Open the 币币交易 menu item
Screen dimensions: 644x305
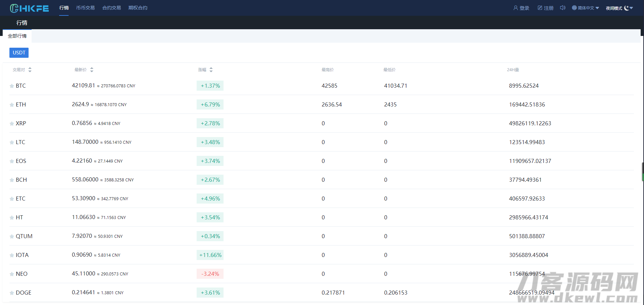click(85, 8)
